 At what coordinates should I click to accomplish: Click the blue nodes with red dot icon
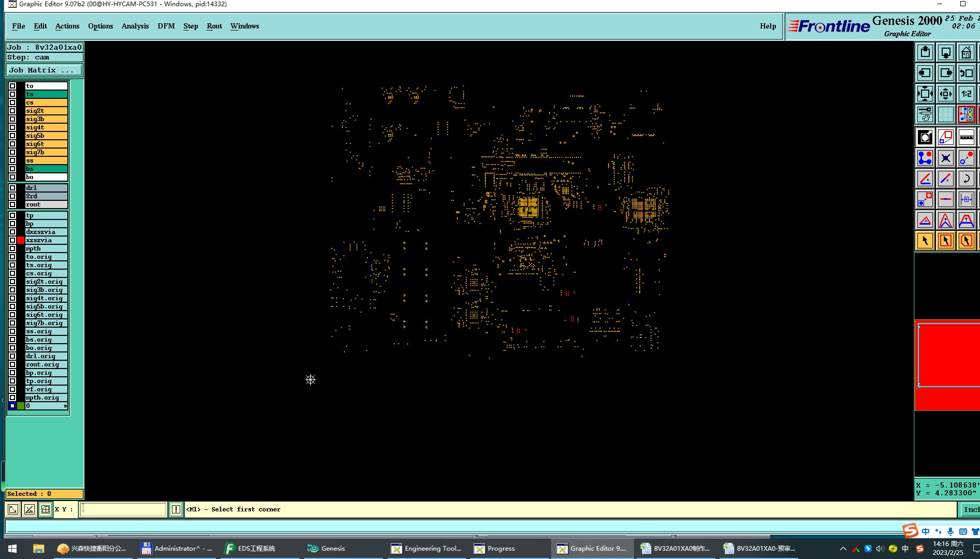(x=925, y=158)
